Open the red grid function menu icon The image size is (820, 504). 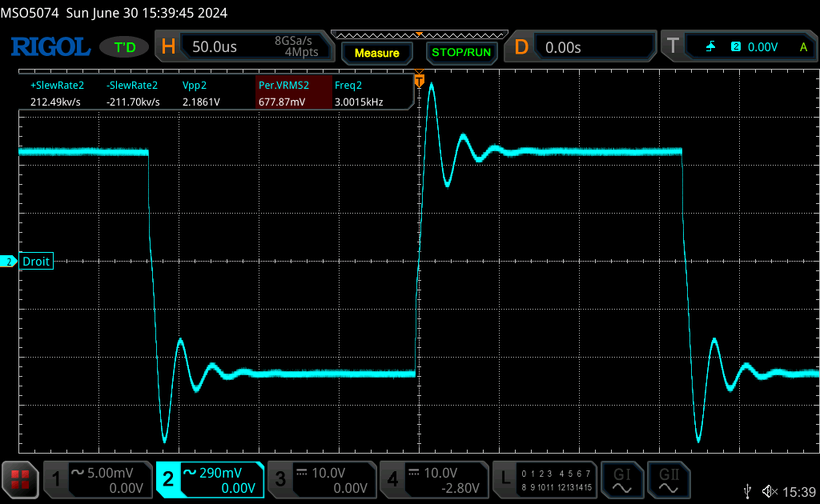tap(20, 479)
